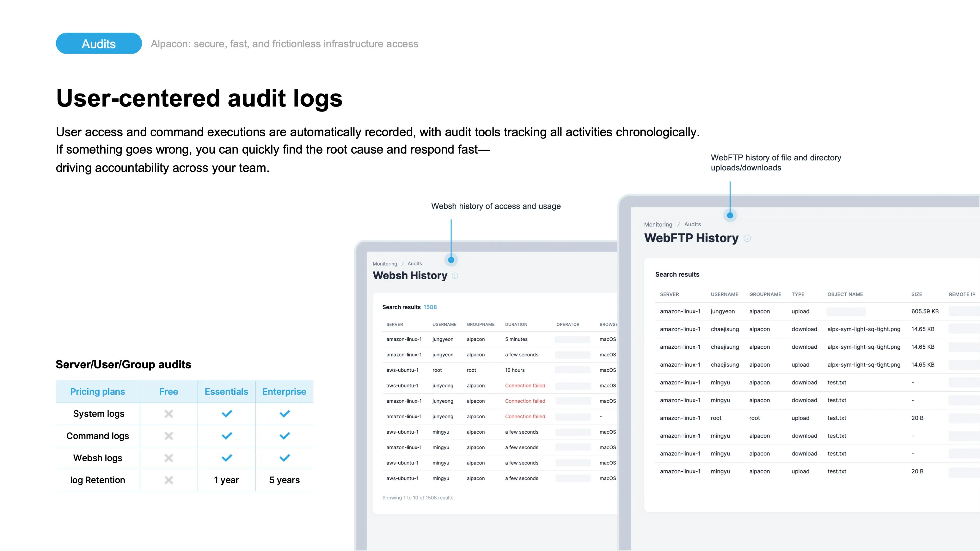This screenshot has height=551, width=980.
Task: Click 'Showing 1 to 10 of 1508 results'
Action: (418, 498)
